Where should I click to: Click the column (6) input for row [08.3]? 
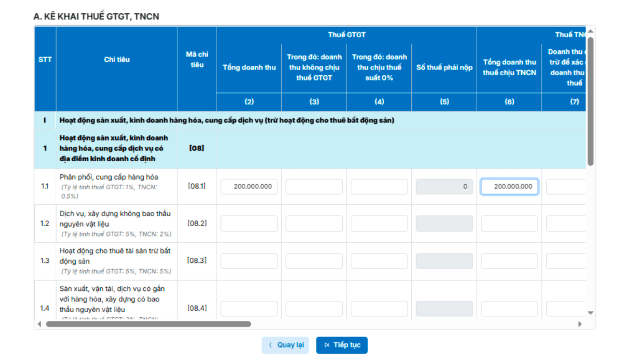tap(509, 261)
